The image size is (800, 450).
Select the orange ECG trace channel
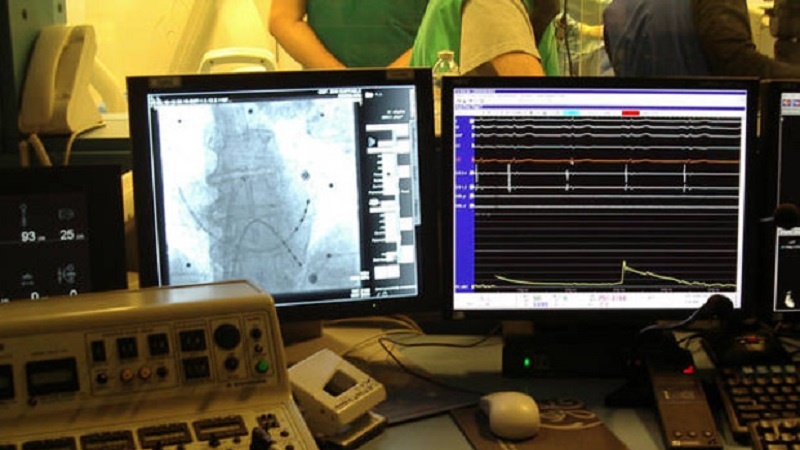tap(600, 161)
